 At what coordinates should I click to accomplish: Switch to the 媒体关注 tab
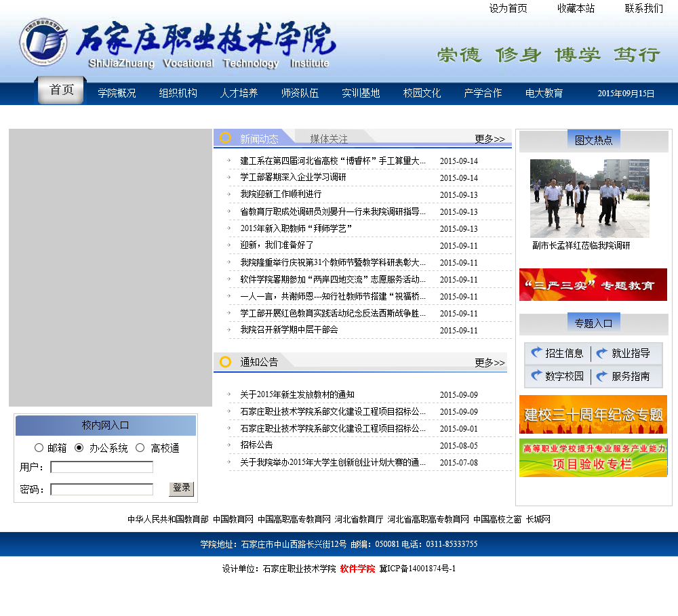point(329,139)
